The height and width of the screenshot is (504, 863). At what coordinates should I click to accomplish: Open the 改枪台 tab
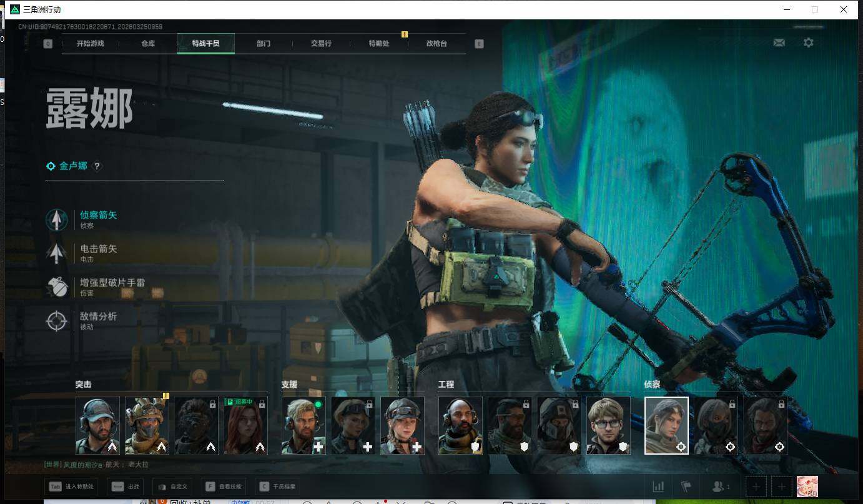[436, 44]
